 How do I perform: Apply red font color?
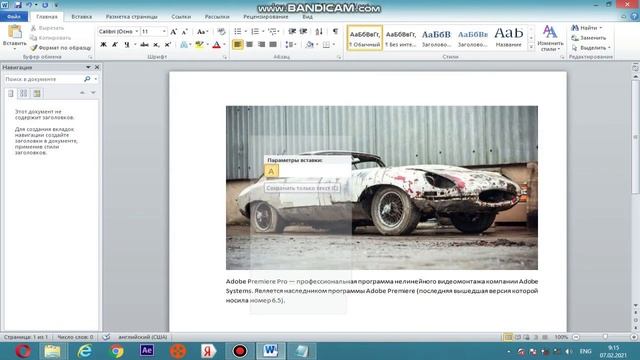point(217,44)
